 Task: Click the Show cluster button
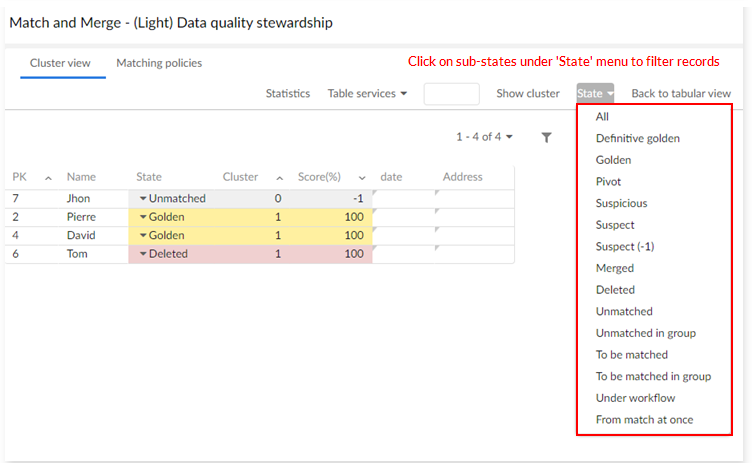click(528, 94)
